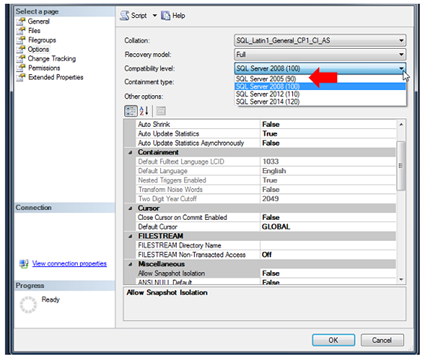
Task: Choose SQL Server 2012 (110) option
Action: (x=320, y=94)
